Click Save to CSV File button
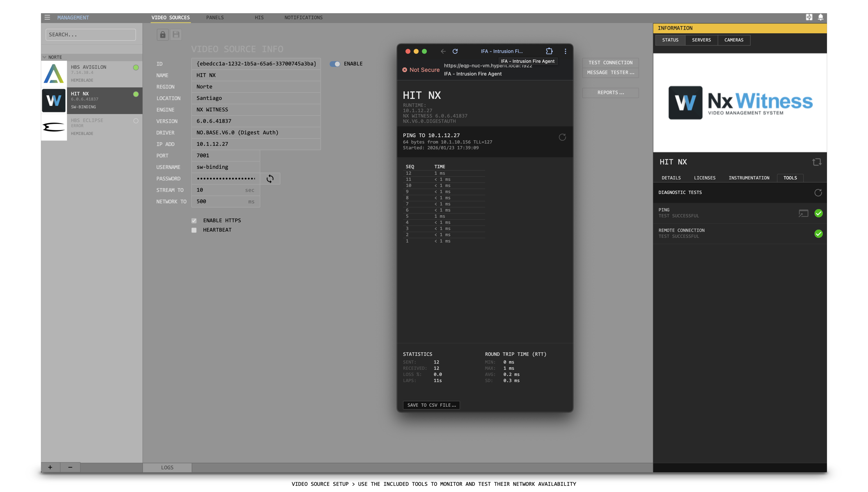 (x=431, y=405)
